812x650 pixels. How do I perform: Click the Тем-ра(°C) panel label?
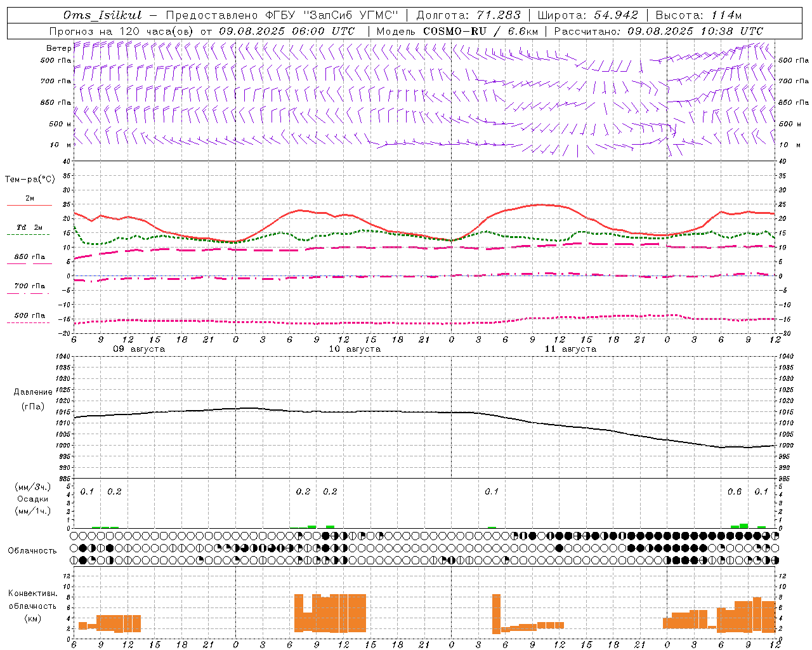(30, 180)
